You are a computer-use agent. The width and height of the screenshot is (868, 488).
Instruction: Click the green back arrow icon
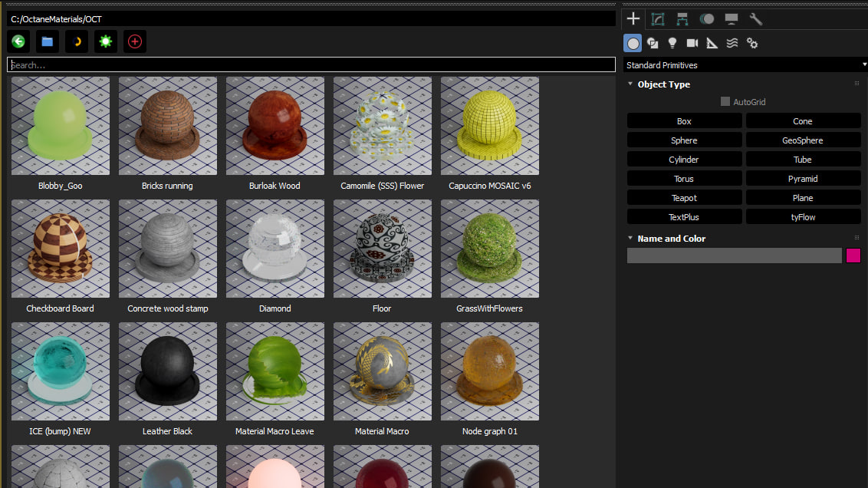point(18,41)
